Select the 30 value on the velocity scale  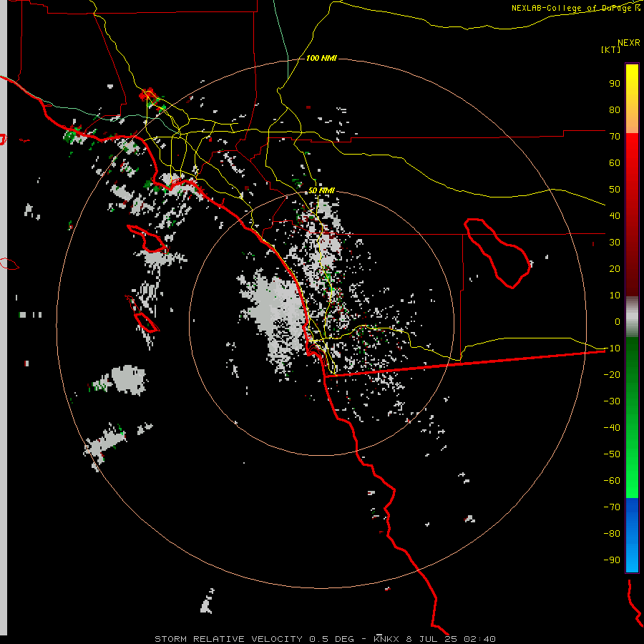[x=615, y=242]
